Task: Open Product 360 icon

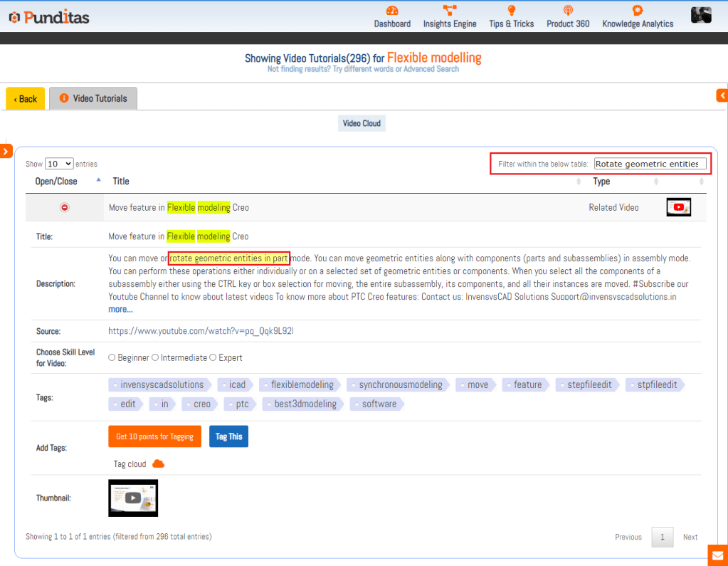Action: (x=568, y=10)
